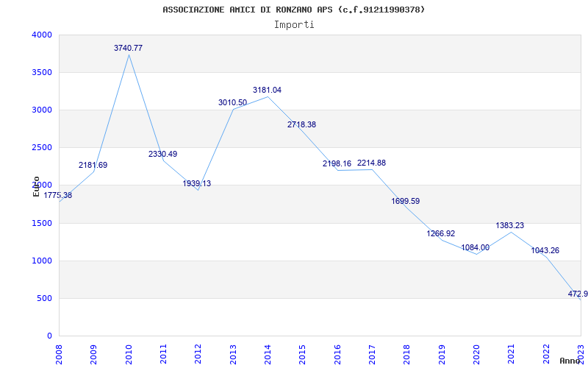This screenshot has height=368, width=588.
Task: Click the 3010.50 data label
Action: 233,102
